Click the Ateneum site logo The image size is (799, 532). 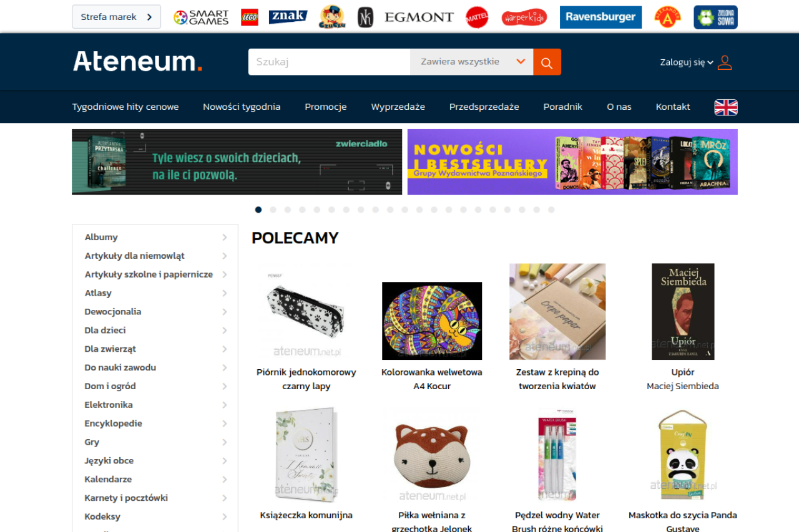coord(138,62)
